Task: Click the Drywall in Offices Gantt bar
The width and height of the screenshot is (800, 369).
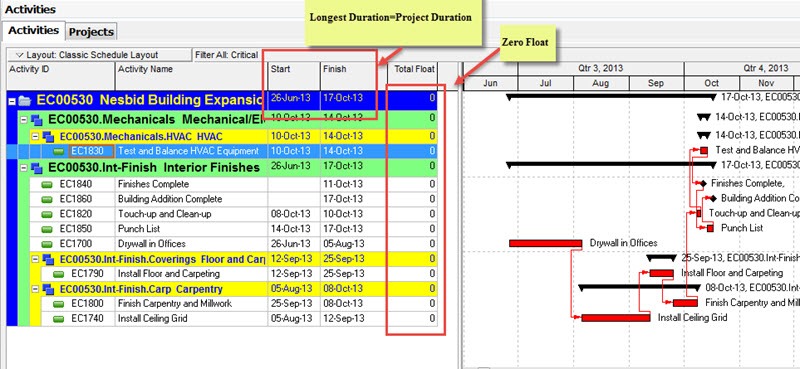Action: (x=545, y=243)
